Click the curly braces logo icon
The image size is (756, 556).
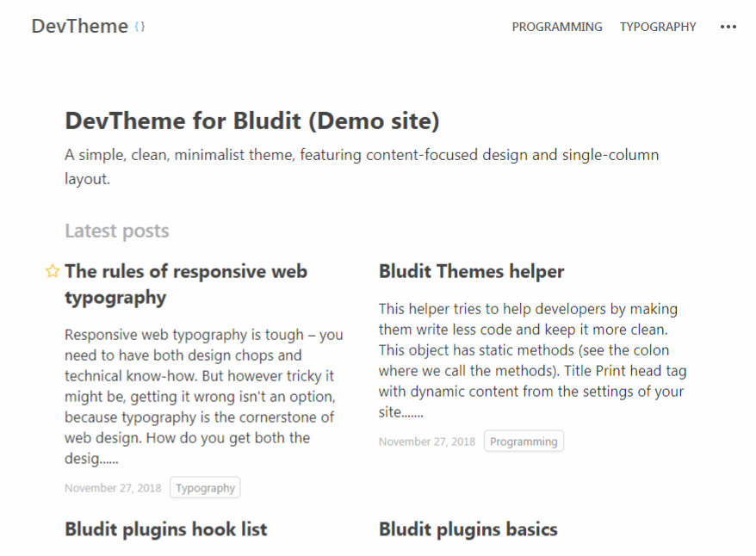(x=139, y=27)
